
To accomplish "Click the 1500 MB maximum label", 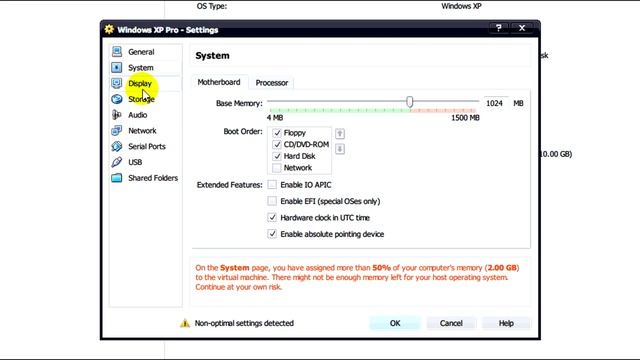I will pos(465,118).
